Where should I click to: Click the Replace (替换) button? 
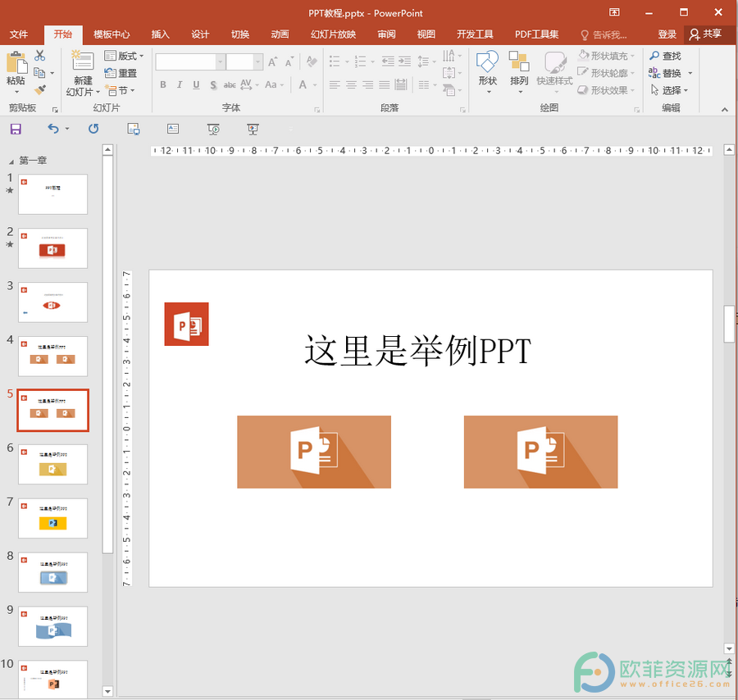click(x=665, y=73)
